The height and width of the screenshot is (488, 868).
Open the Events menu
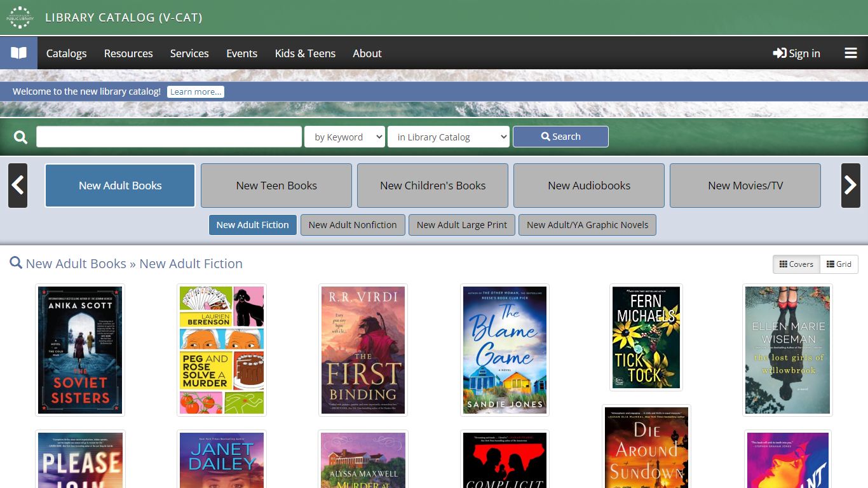[x=241, y=53]
